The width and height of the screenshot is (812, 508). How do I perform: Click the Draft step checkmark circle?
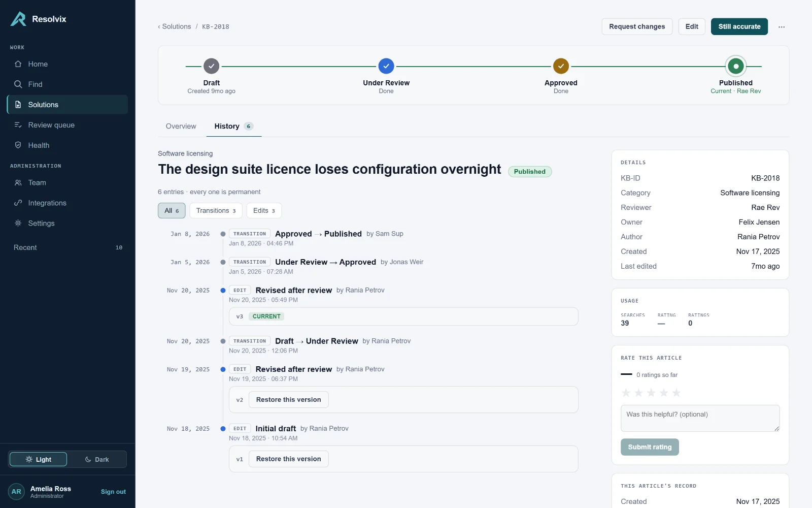tap(212, 66)
